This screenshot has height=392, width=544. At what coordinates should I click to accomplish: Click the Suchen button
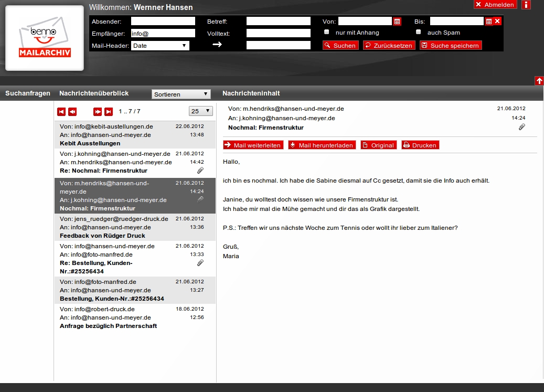coord(340,46)
